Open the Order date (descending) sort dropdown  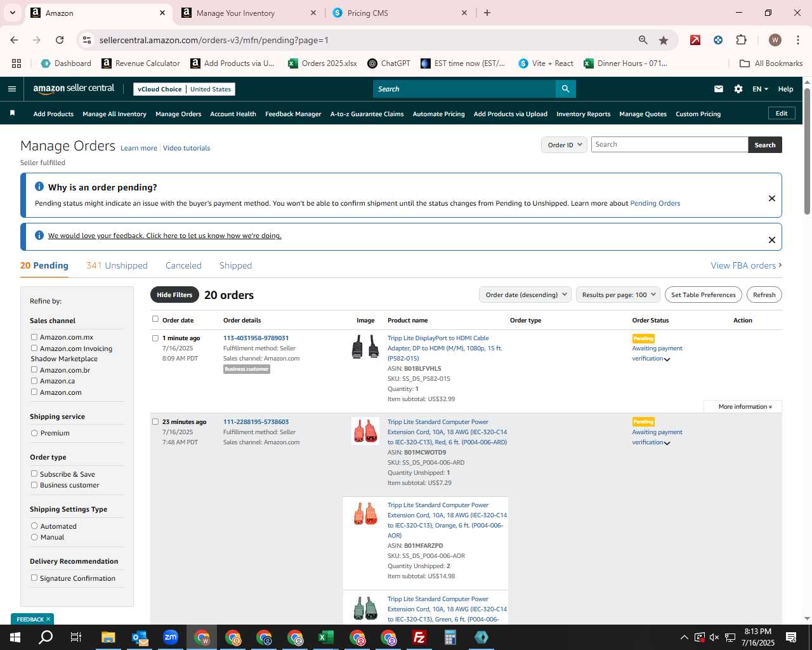525,295
